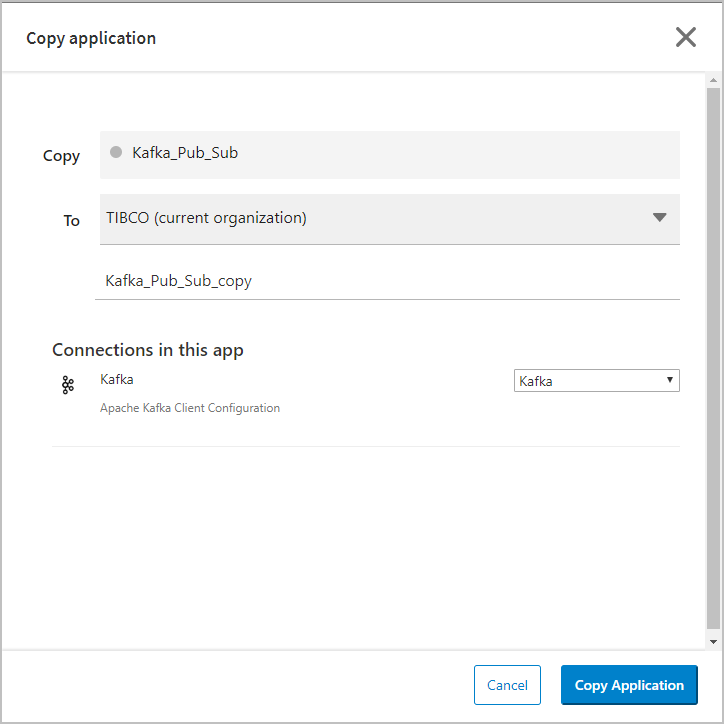Focus the Kafka_Pub_Sub_copy name field
Screen dimensions: 724x724
click(x=387, y=281)
